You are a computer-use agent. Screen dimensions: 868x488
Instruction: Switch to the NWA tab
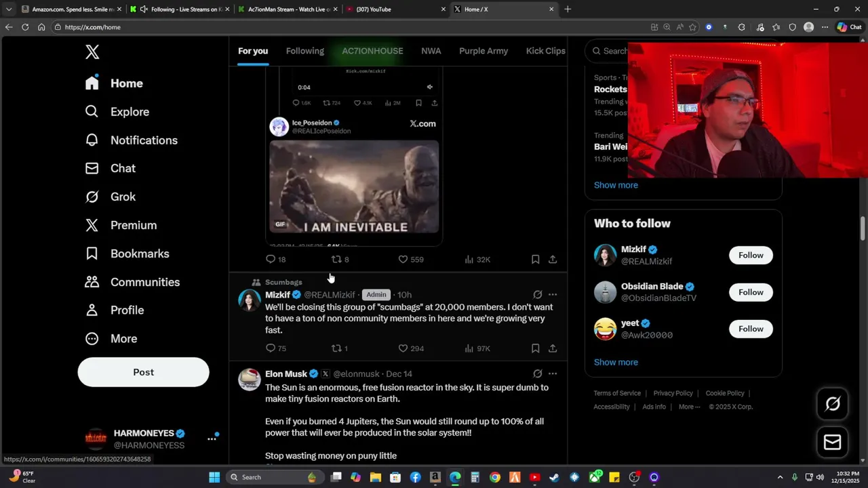point(431,51)
